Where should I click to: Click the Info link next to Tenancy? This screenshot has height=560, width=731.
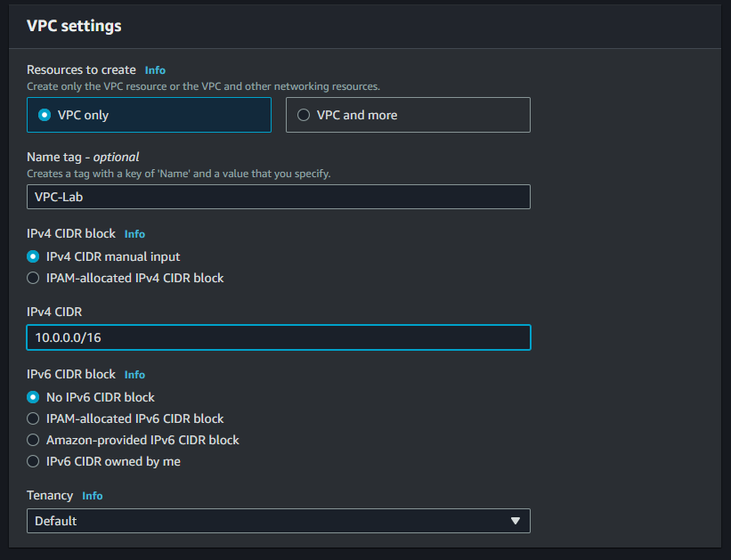click(93, 495)
